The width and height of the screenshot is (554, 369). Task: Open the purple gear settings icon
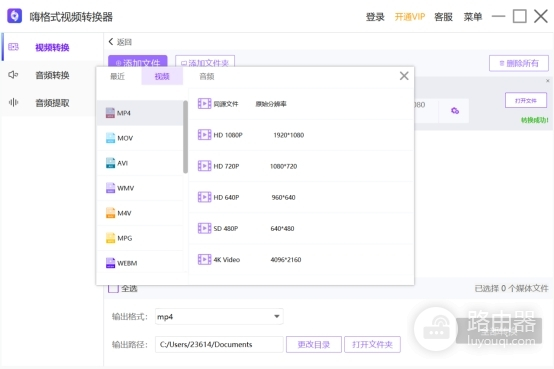click(455, 111)
